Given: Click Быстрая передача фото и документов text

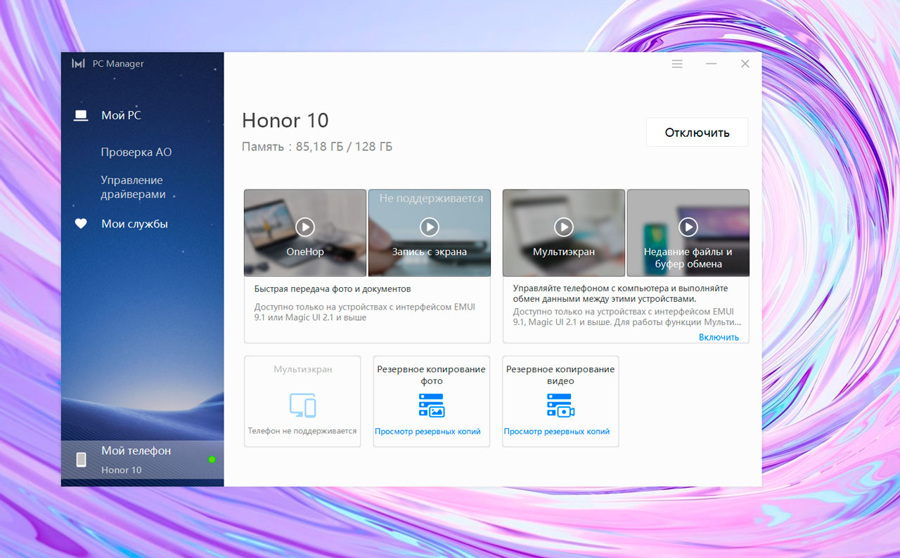Looking at the screenshot, I should 332,289.
